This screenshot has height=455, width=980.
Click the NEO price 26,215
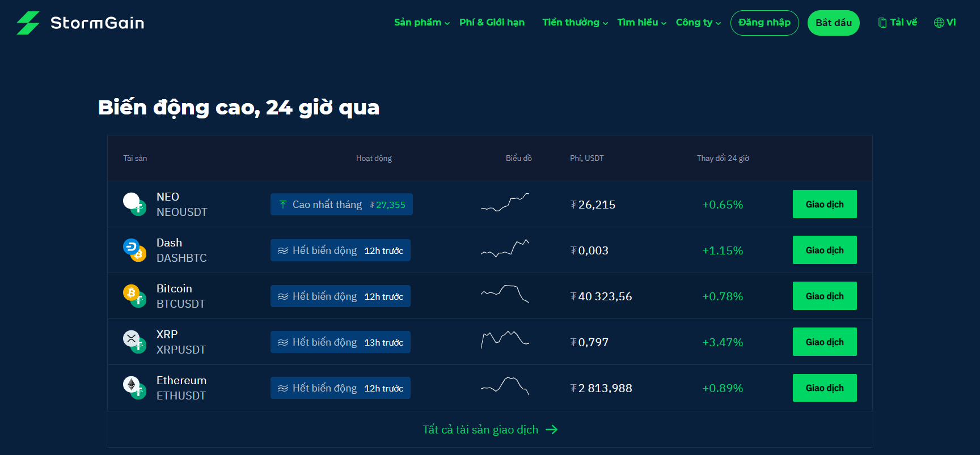click(593, 205)
